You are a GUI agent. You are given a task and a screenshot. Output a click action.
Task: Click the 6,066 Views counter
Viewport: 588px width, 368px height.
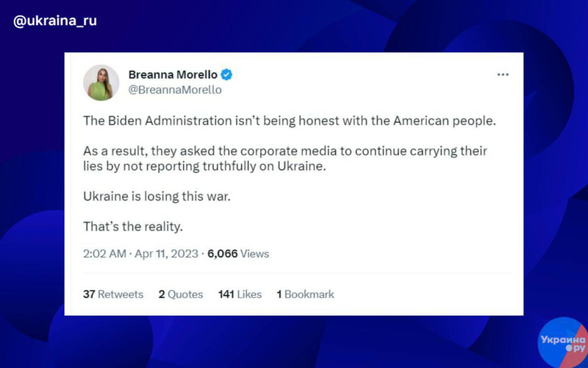click(238, 254)
